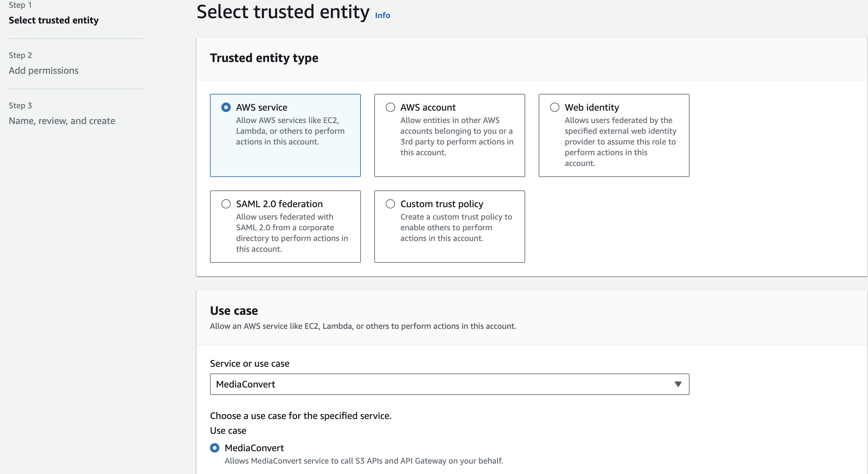Select the MediaConvert use case radio button
868x474 pixels.
tap(215, 448)
